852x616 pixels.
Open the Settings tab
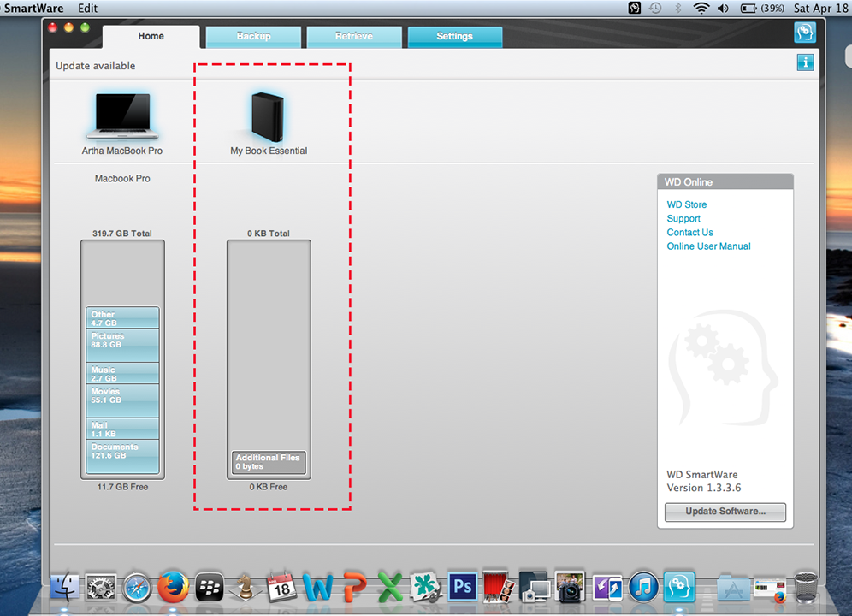pyautogui.click(x=455, y=37)
